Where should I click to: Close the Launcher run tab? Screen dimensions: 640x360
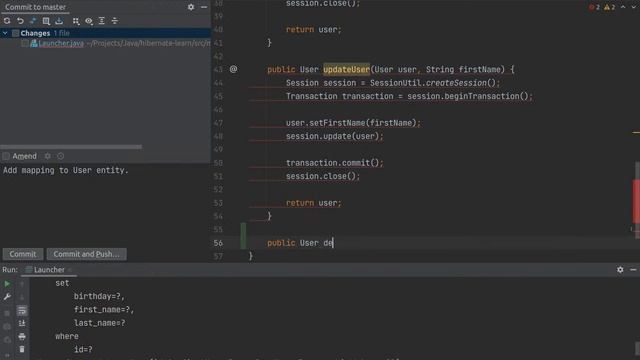(69, 270)
